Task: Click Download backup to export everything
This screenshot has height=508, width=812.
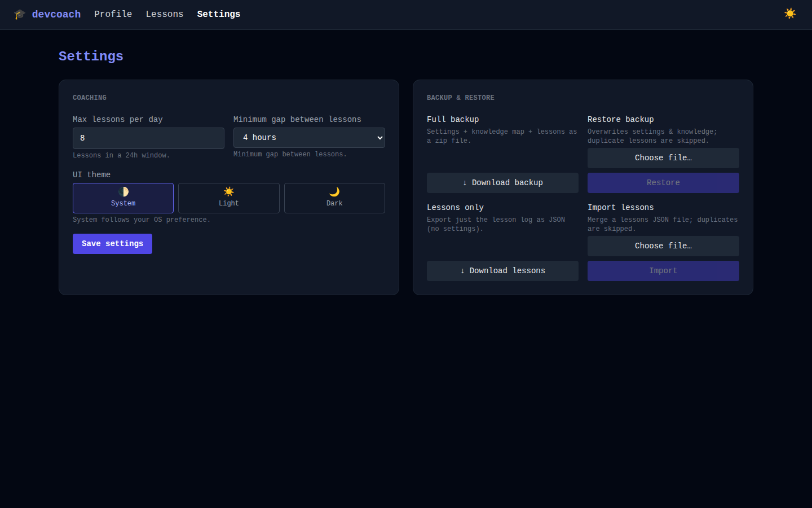Action: click(x=502, y=182)
